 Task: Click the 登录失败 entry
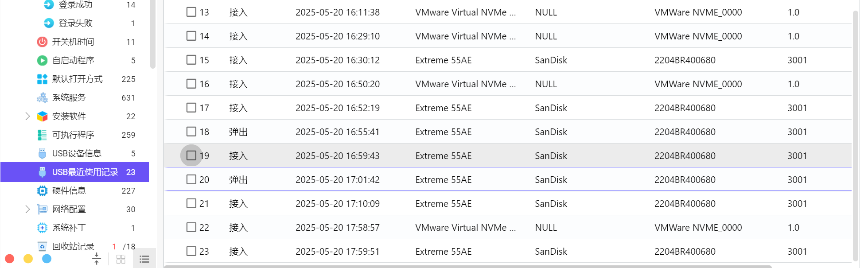click(x=75, y=23)
